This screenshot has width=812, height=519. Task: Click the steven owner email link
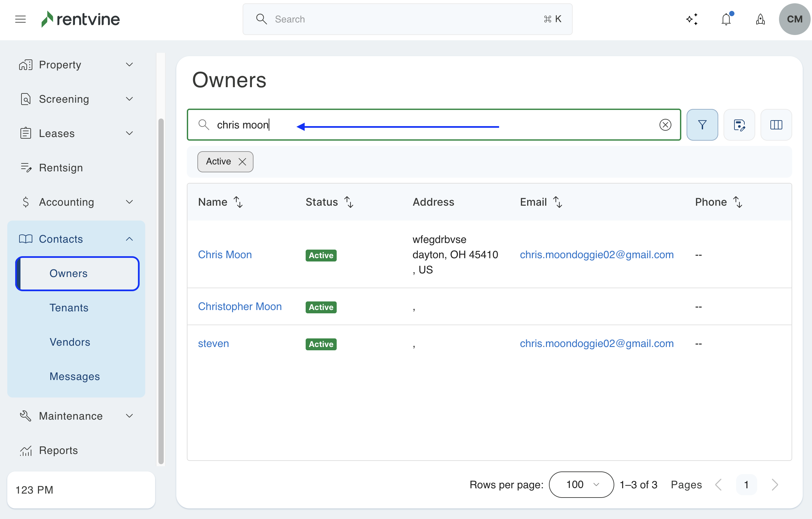point(596,343)
